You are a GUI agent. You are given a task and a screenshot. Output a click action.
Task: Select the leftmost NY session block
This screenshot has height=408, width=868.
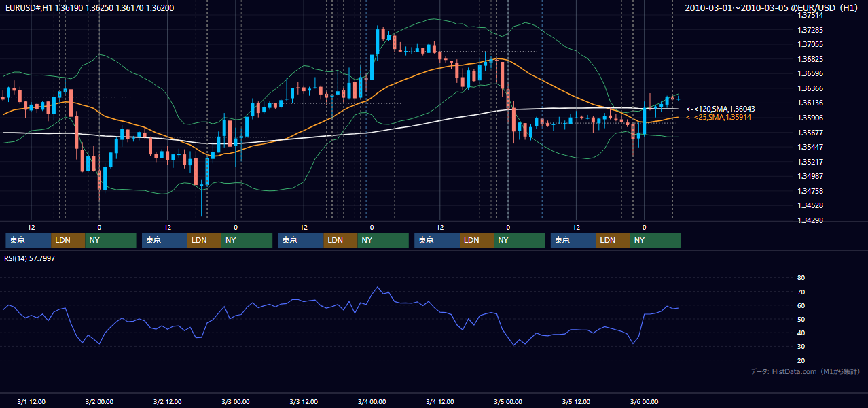111,240
